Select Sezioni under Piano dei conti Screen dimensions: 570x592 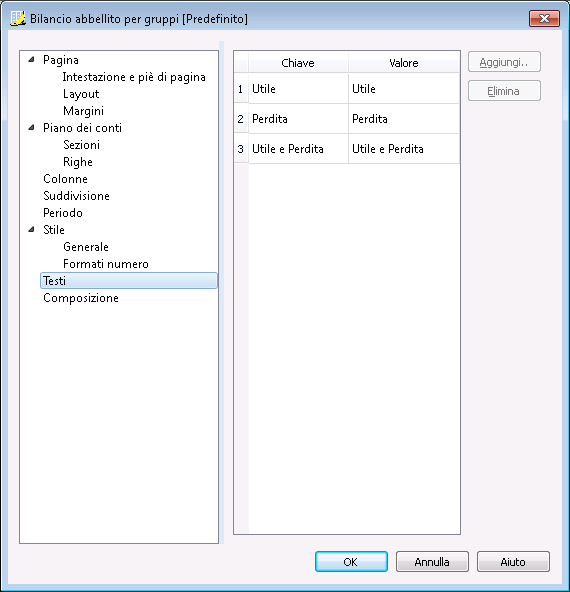click(81, 145)
